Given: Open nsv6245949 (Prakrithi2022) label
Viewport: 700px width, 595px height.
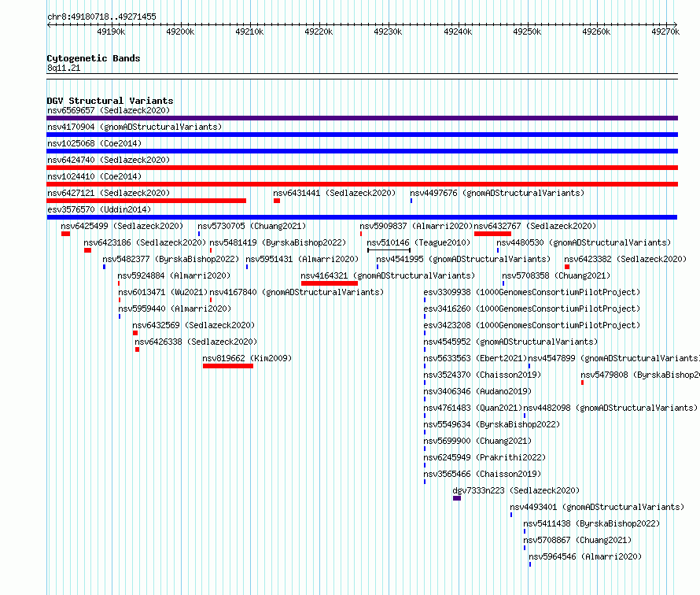Looking at the screenshot, I should (x=484, y=457).
